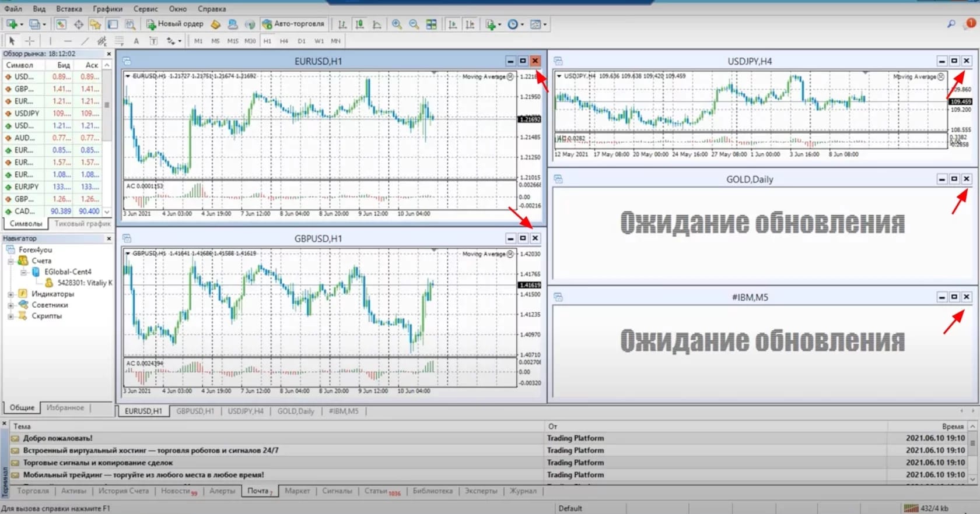Click the zoom in magnifier icon

[x=397, y=24]
